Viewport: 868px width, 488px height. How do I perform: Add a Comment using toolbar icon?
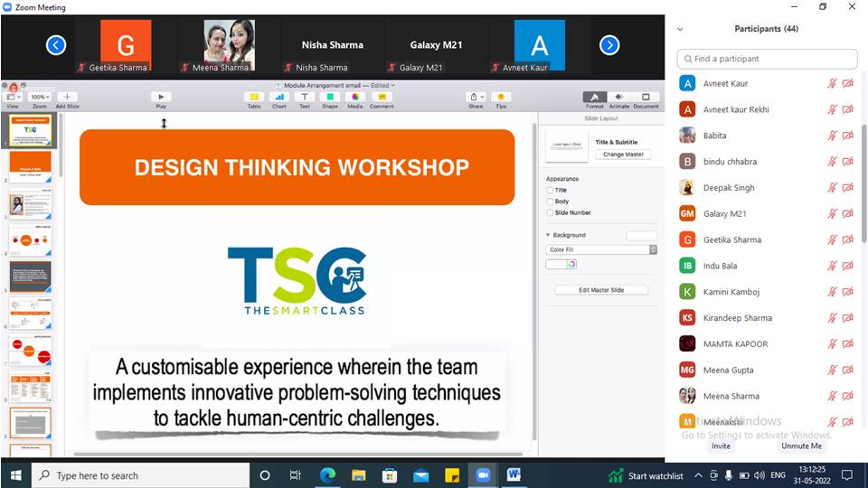tap(382, 97)
